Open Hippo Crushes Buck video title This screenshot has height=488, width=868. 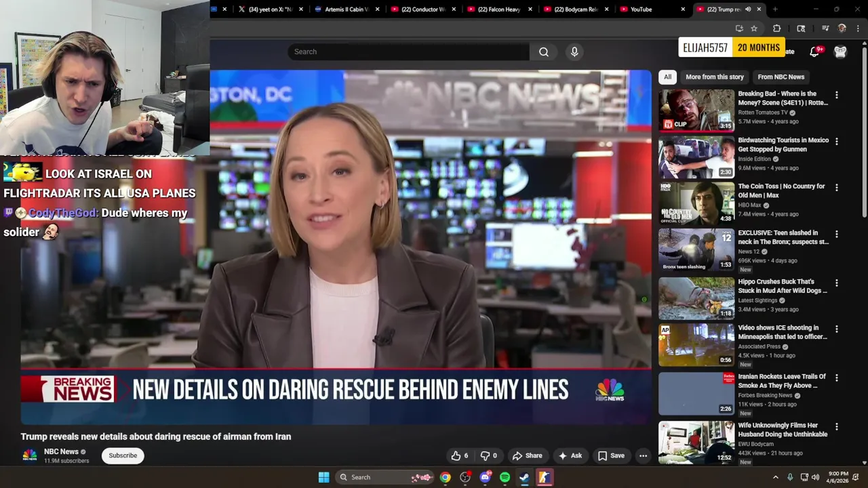click(x=783, y=286)
